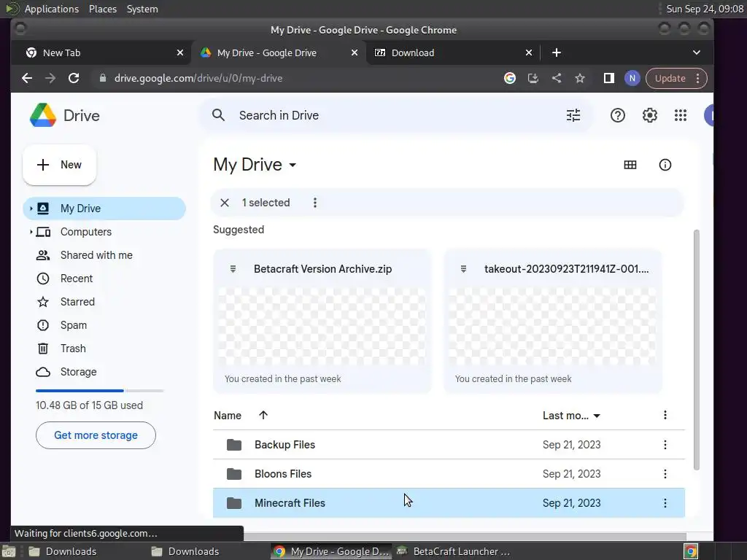This screenshot has width=747, height=560.
Task: Reload the Drive page
Action: coord(74,78)
